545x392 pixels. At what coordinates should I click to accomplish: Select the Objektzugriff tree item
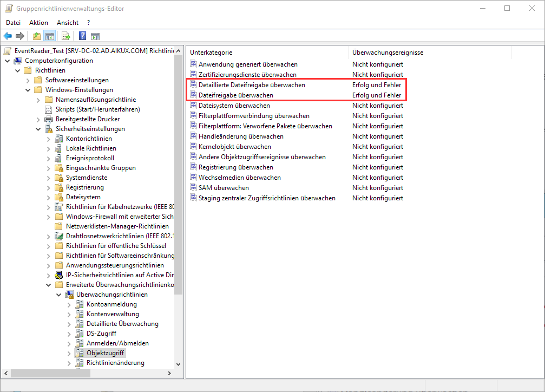pyautogui.click(x=105, y=352)
